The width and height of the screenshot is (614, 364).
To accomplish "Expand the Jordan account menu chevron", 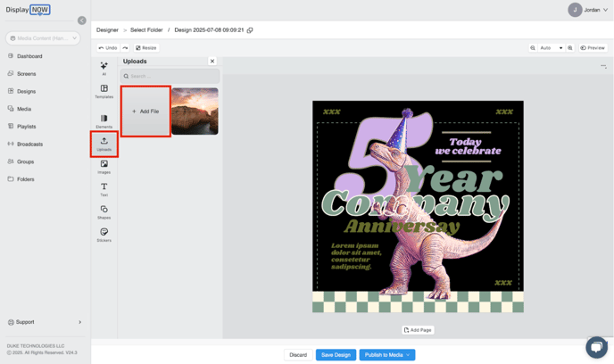I will (605, 10).
